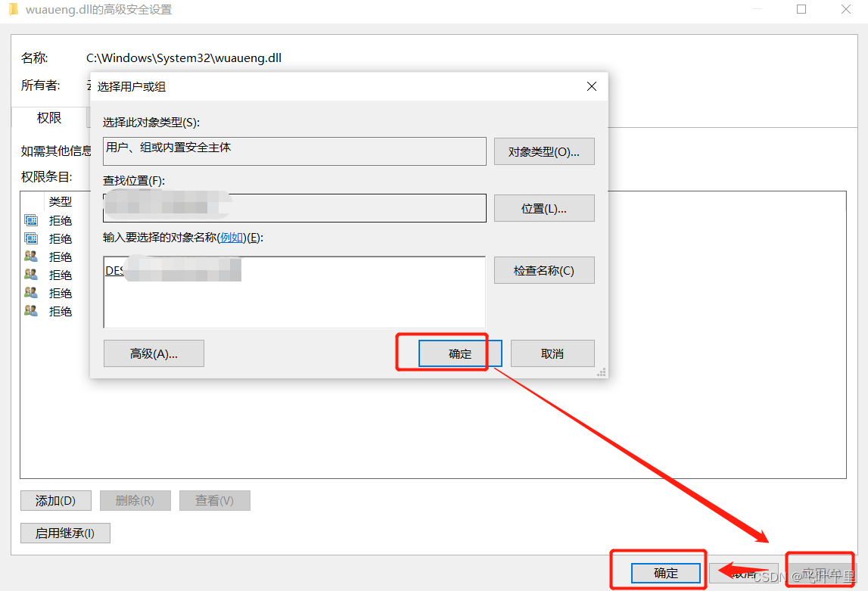Open 高级(A)... advanced search options
Screen dimensions: 868x591
(154, 353)
